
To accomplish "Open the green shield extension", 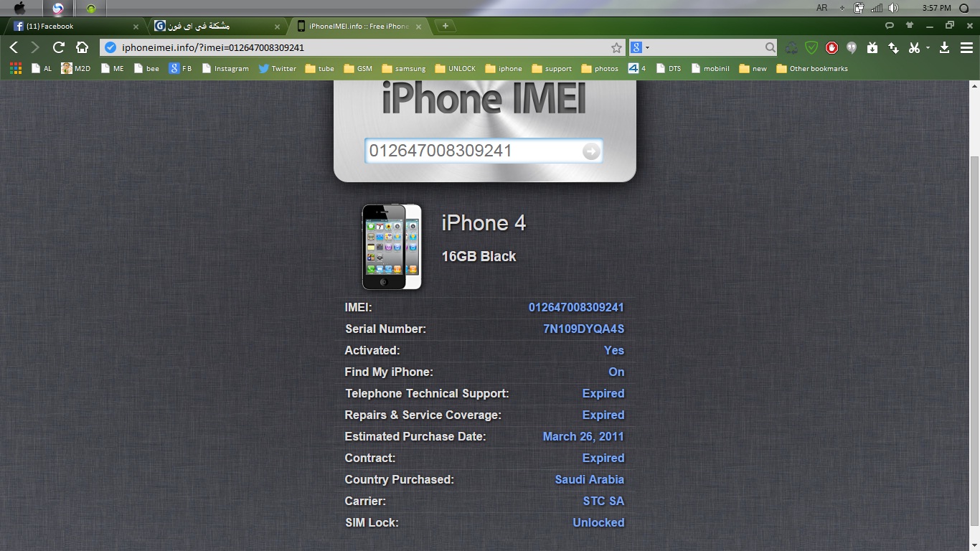I will (x=811, y=47).
